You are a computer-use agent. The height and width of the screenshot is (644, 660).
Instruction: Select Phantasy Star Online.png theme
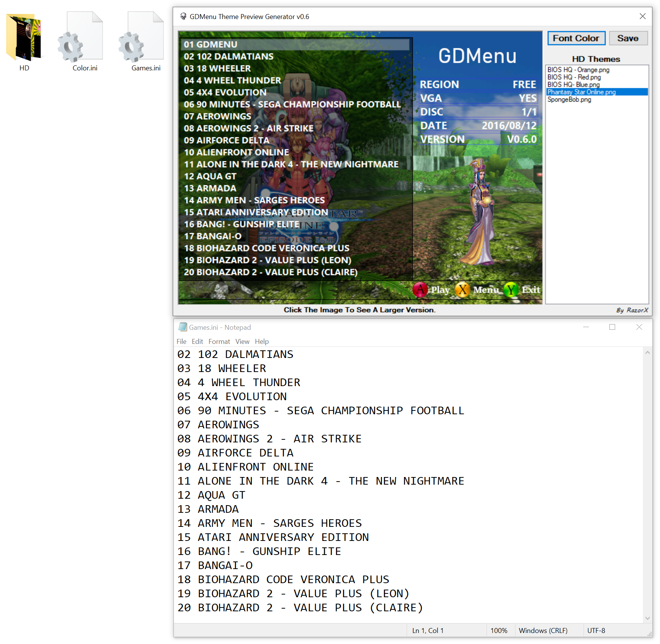[597, 92]
